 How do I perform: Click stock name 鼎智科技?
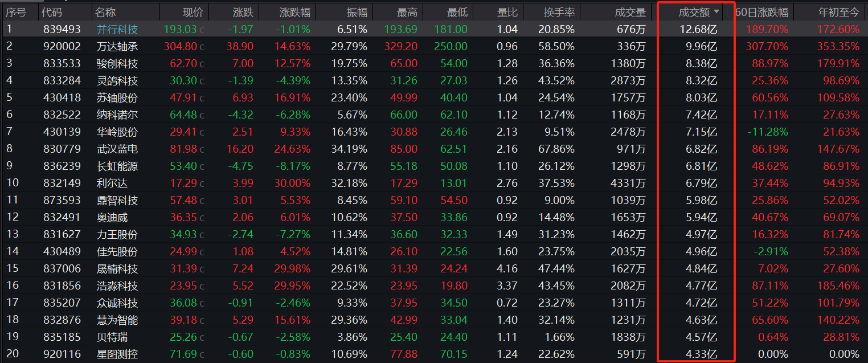[117, 200]
